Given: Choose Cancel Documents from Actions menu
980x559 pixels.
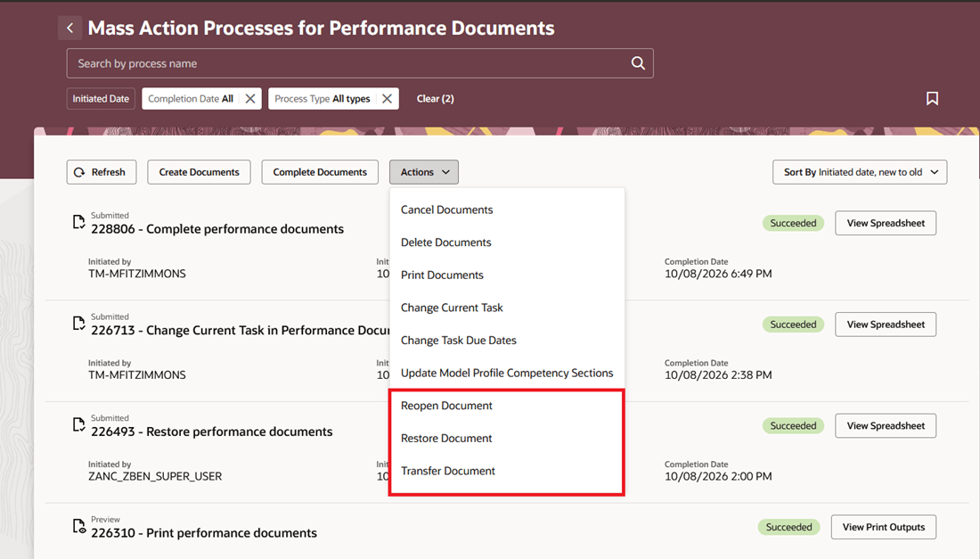Looking at the screenshot, I should click(x=507, y=210).
